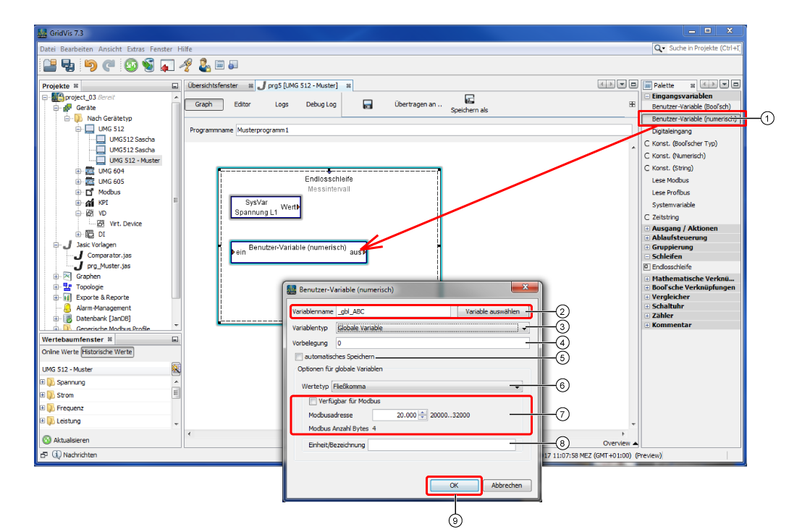Click the Save All toolbar icon
The width and height of the screenshot is (789, 532).
[x=69, y=64]
